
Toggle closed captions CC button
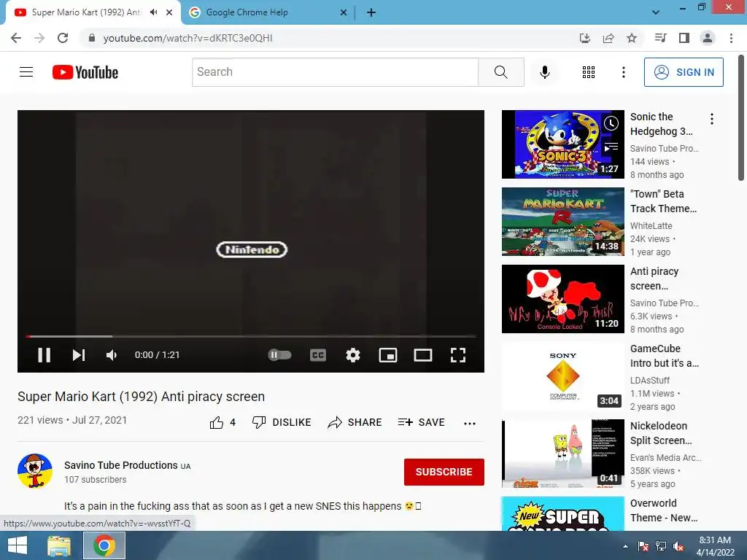(318, 355)
